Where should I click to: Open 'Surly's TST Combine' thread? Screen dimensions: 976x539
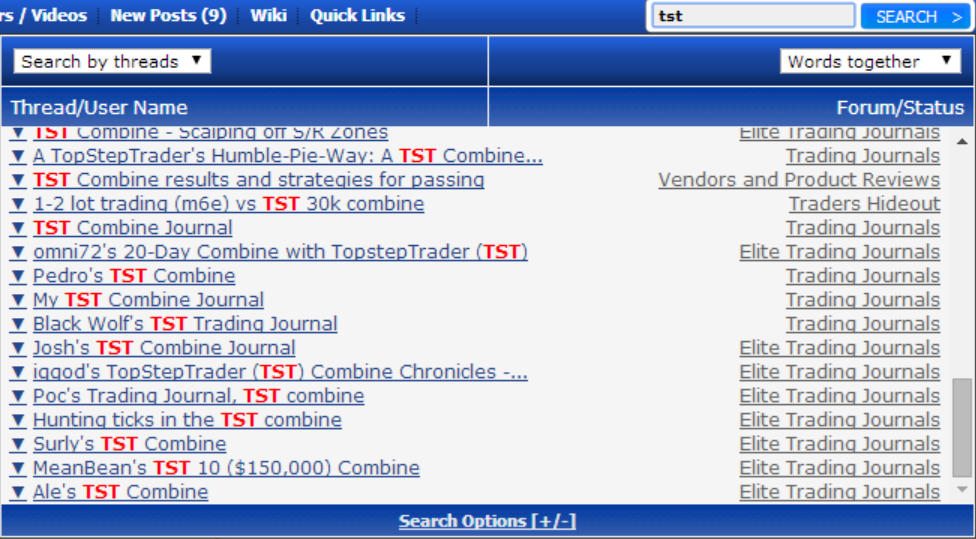(129, 444)
